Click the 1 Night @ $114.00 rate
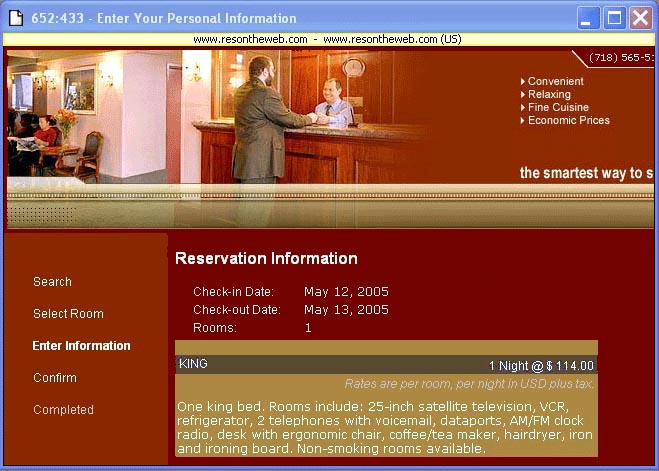The height and width of the screenshot is (471, 659). click(x=541, y=365)
